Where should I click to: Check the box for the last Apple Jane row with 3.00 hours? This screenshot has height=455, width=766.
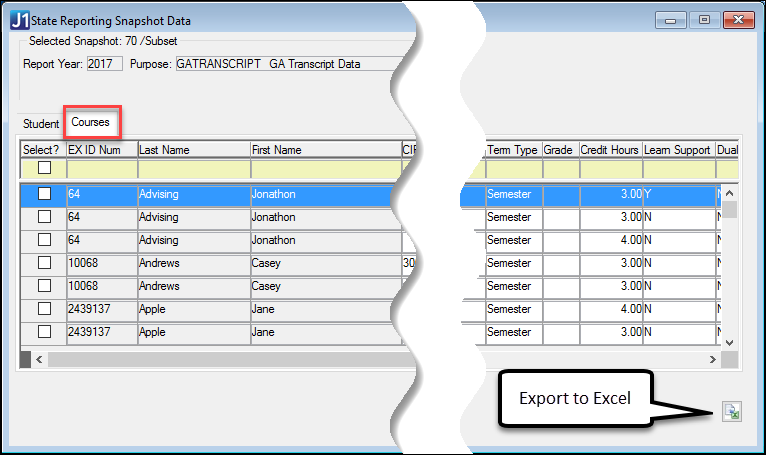44,331
